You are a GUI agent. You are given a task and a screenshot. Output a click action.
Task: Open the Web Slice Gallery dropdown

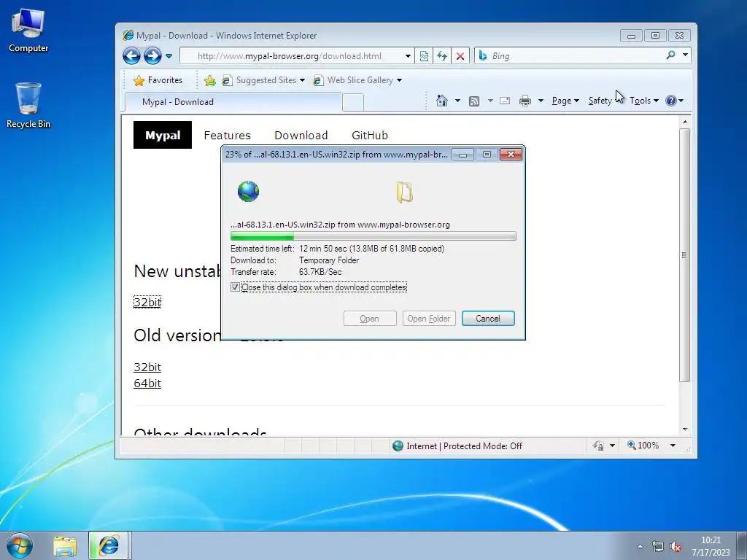coord(357,80)
